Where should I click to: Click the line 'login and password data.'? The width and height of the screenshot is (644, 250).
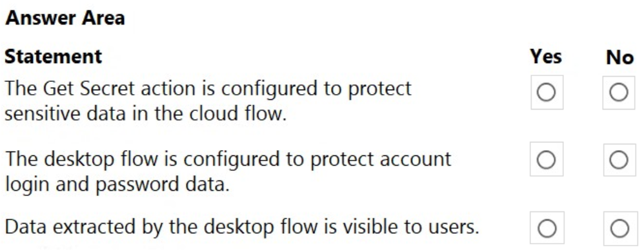(117, 186)
